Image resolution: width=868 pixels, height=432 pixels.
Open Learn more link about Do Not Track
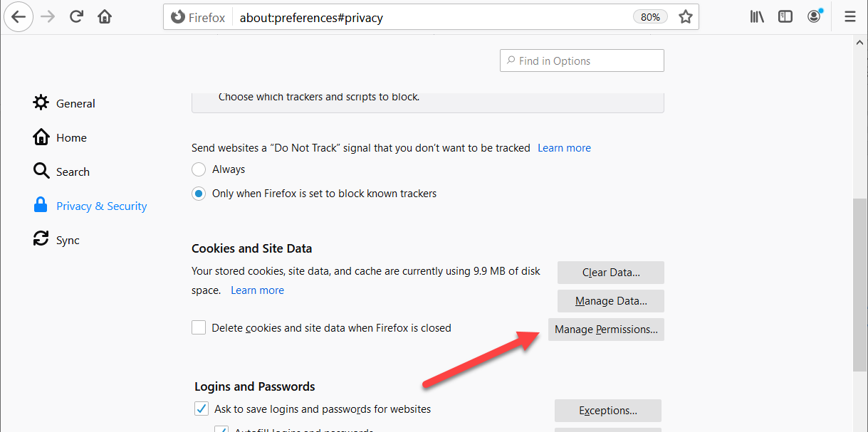pyautogui.click(x=564, y=148)
